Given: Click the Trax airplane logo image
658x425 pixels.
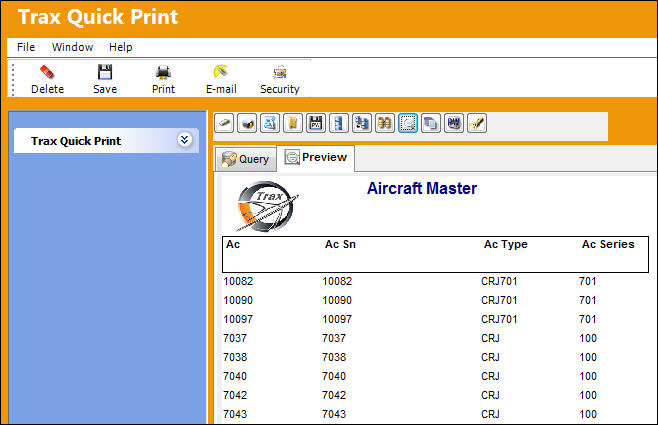Looking at the screenshot, I should tap(266, 206).
